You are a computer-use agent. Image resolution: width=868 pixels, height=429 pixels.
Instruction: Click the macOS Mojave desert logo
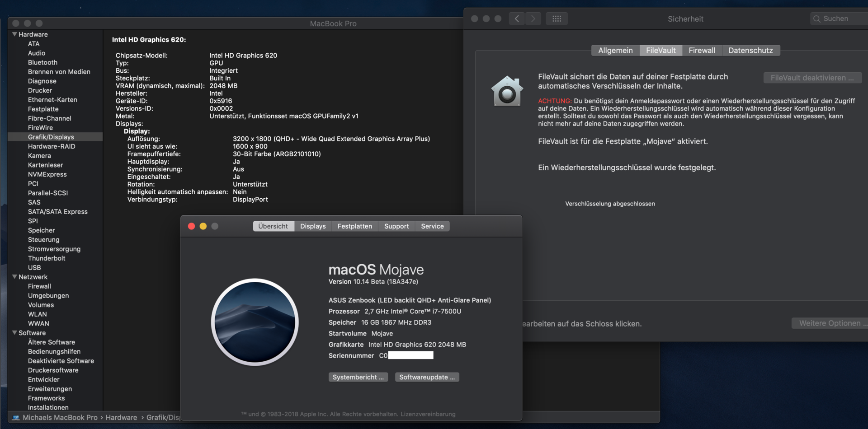(255, 322)
